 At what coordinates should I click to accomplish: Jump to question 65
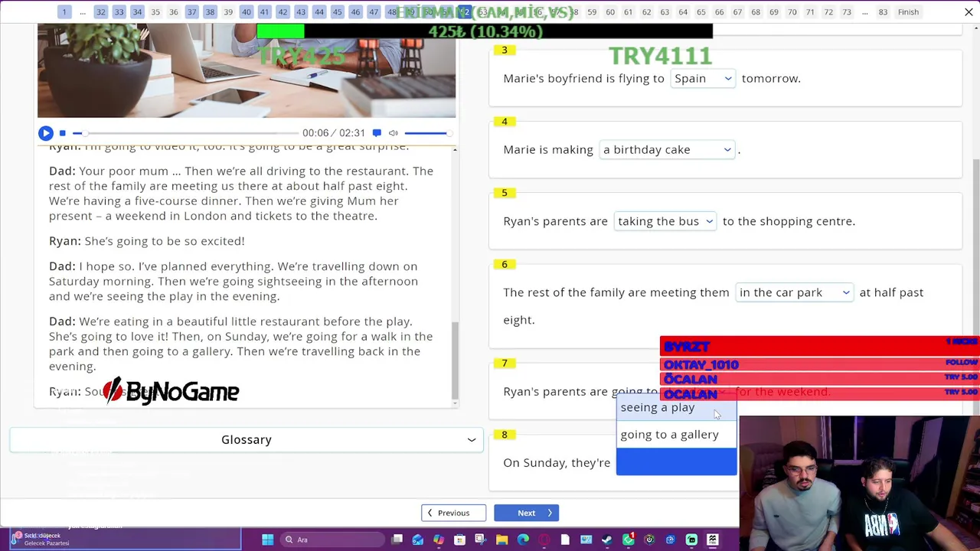click(x=701, y=12)
